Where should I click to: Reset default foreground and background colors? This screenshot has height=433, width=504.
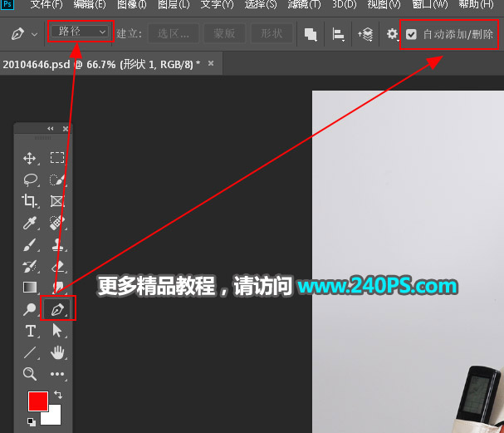click(32, 421)
